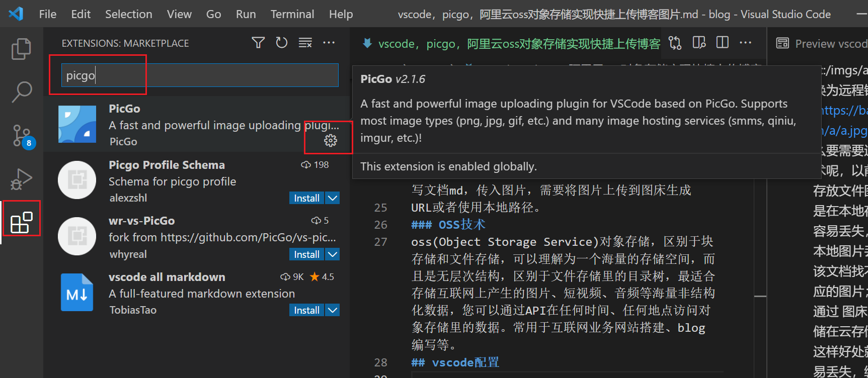Viewport: 868px width, 378px height.
Task: Select the vscode all markdown extension title
Action: coord(167,277)
